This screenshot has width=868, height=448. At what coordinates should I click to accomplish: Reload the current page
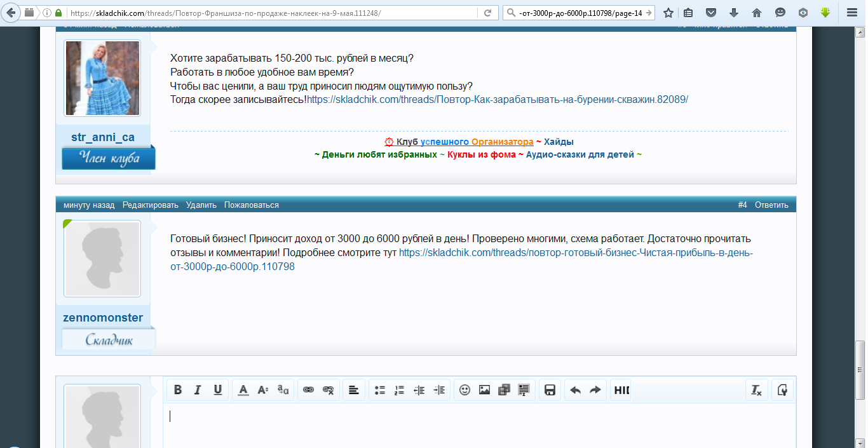[487, 13]
